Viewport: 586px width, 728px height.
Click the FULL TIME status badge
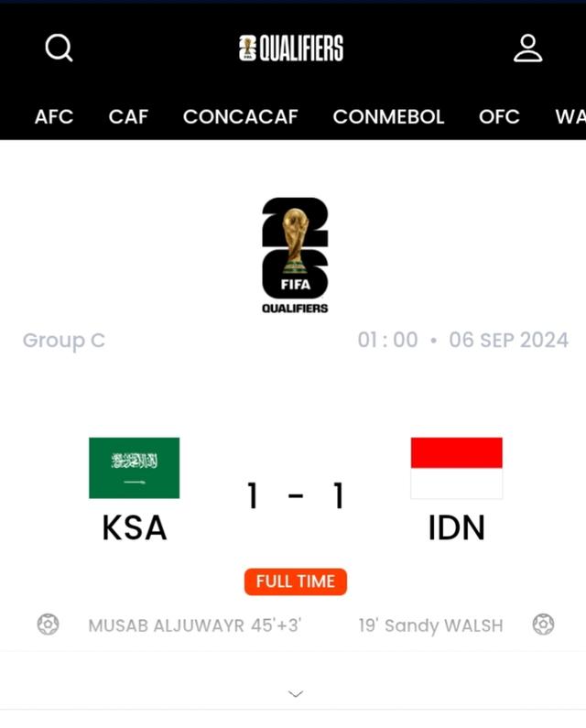[x=296, y=581]
